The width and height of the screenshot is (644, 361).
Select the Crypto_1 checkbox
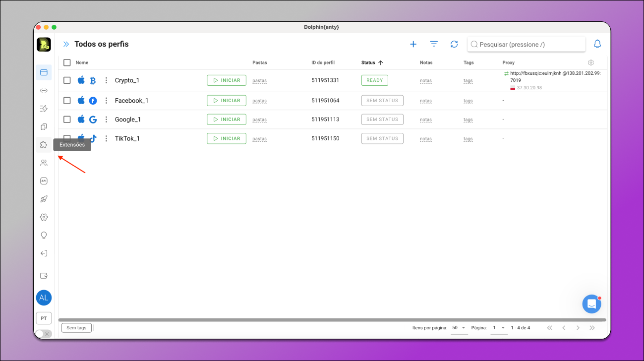(x=67, y=80)
